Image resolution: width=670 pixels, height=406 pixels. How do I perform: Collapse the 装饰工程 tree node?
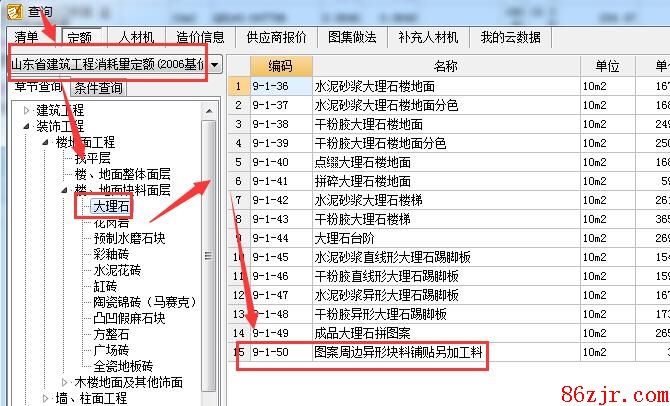27,127
